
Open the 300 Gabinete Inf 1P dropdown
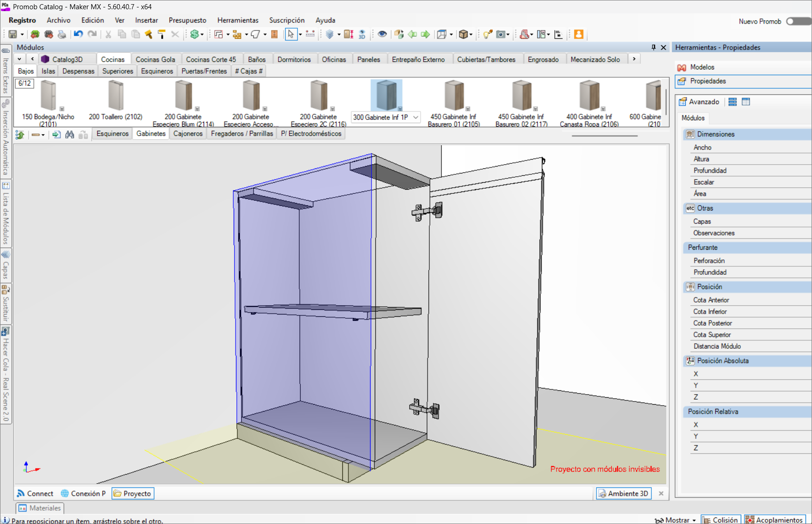pyautogui.click(x=415, y=117)
